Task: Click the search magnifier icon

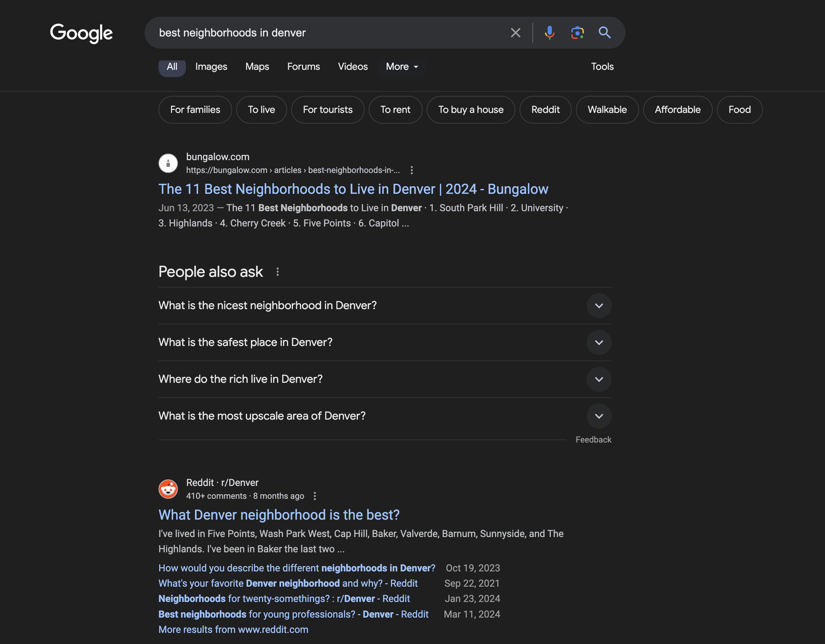Action: pos(604,32)
